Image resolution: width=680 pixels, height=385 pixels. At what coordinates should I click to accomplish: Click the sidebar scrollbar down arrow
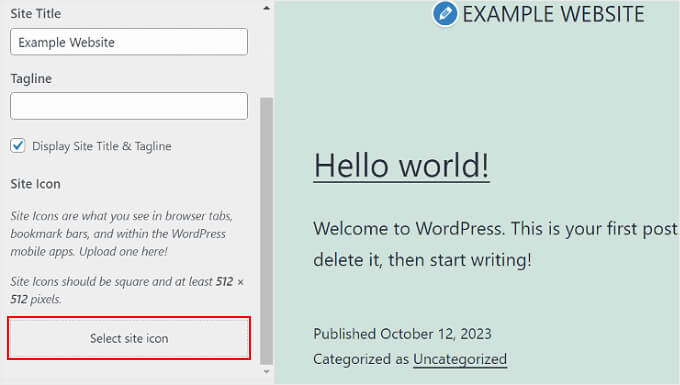click(267, 372)
